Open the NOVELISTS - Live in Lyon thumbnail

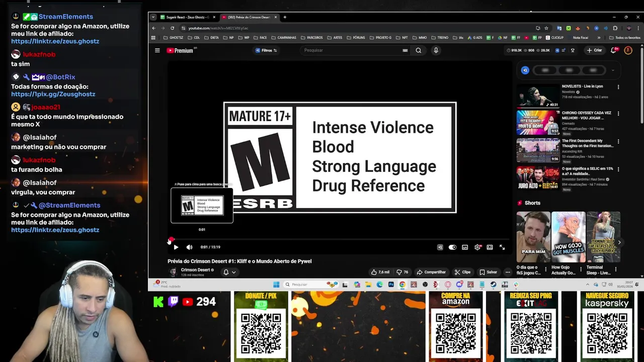tap(538, 96)
